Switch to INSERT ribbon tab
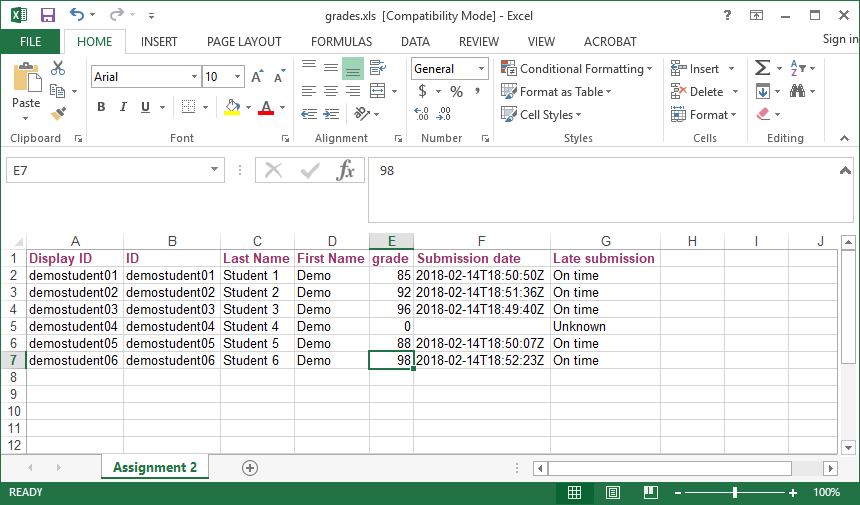This screenshot has width=860, height=505. (159, 42)
